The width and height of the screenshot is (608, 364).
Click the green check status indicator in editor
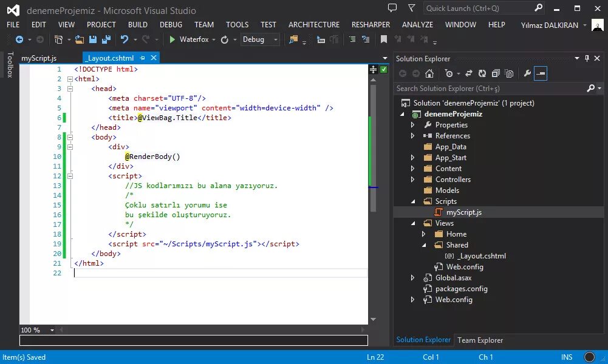tap(383, 69)
